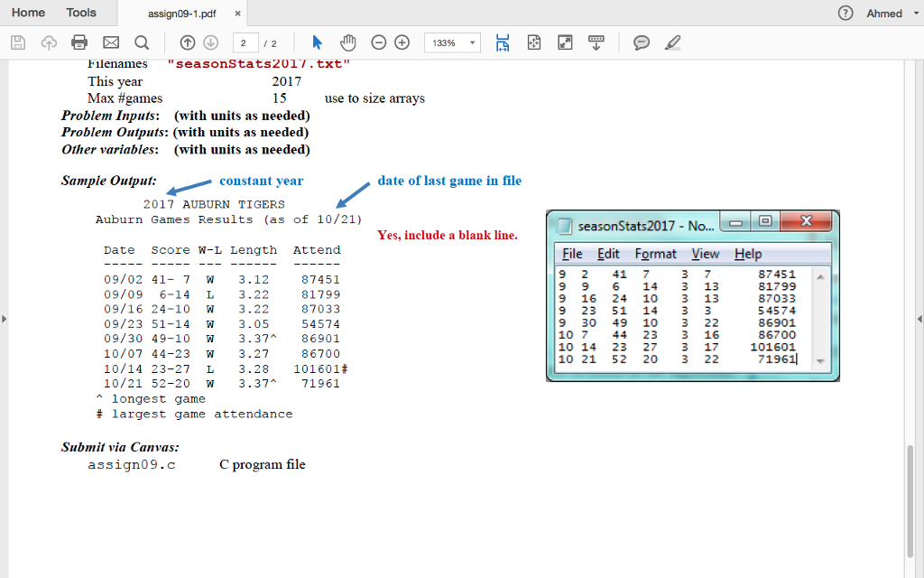Open the Ahmed account menu
The image size is (924, 578).
tap(888, 13)
